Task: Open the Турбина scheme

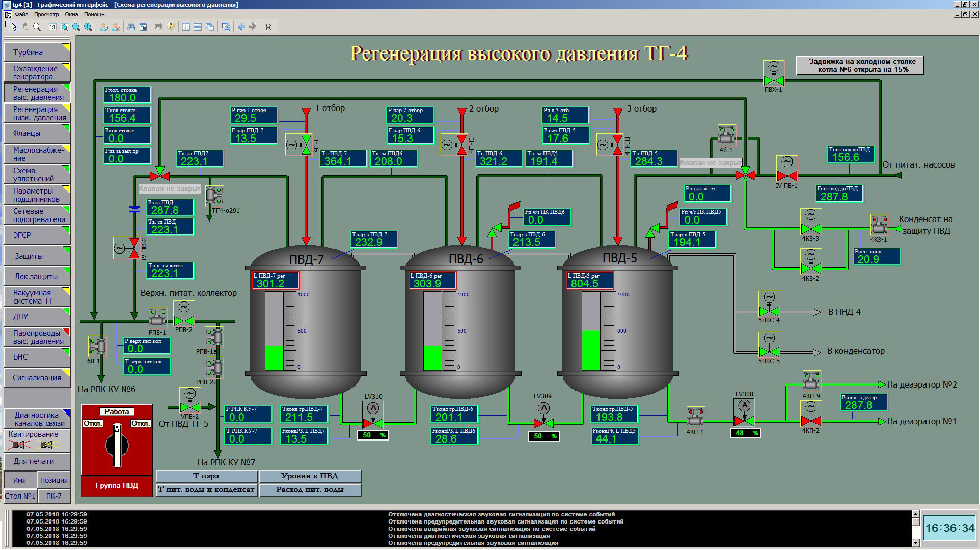Action: point(37,52)
